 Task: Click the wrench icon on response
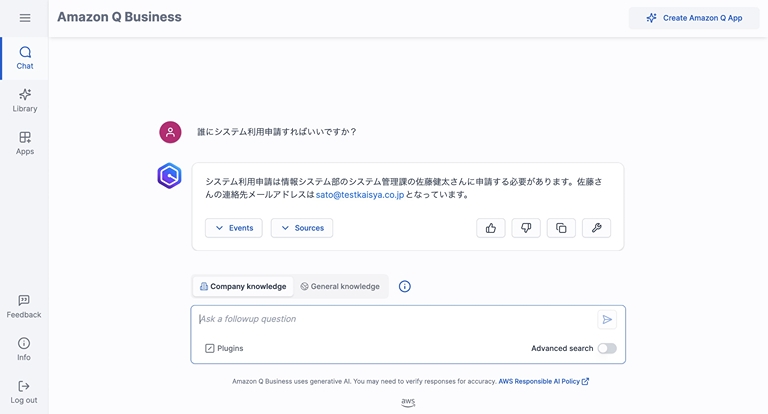[597, 228]
